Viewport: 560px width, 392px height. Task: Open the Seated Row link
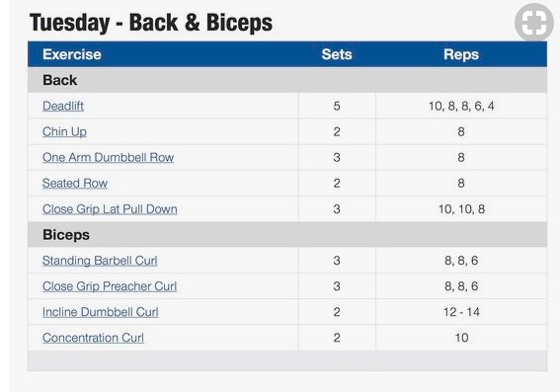point(75,183)
